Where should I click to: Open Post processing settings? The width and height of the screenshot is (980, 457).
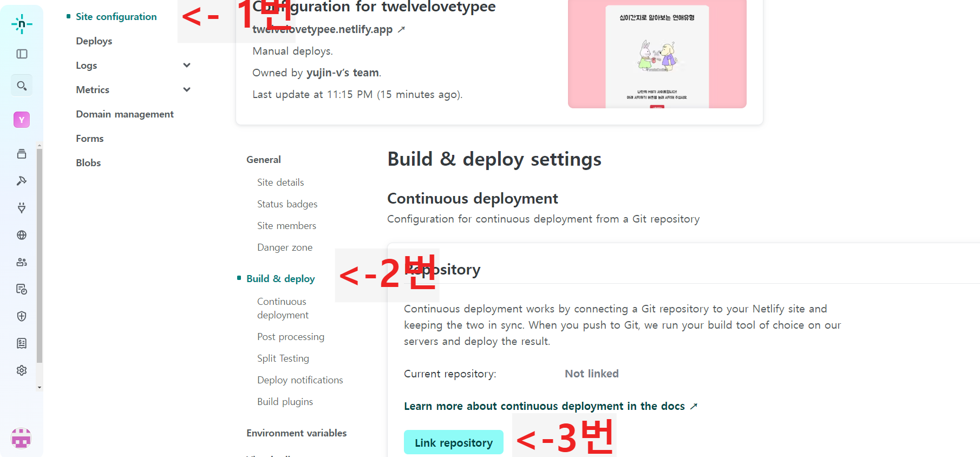pos(291,337)
